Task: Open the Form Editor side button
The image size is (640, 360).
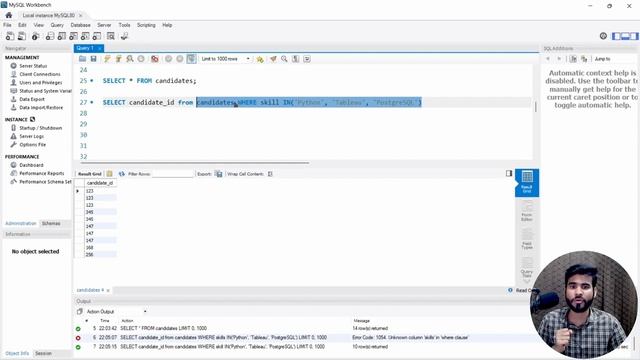Action: (527, 211)
